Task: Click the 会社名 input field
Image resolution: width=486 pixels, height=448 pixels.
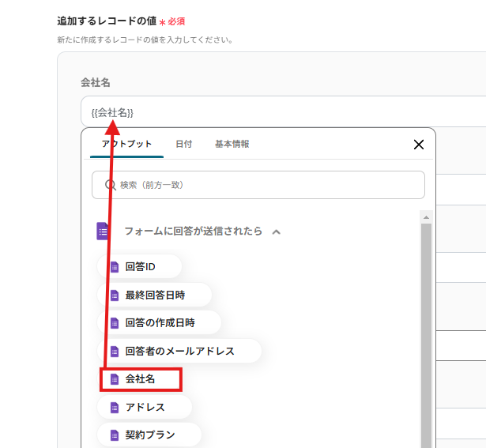Action: click(x=283, y=112)
